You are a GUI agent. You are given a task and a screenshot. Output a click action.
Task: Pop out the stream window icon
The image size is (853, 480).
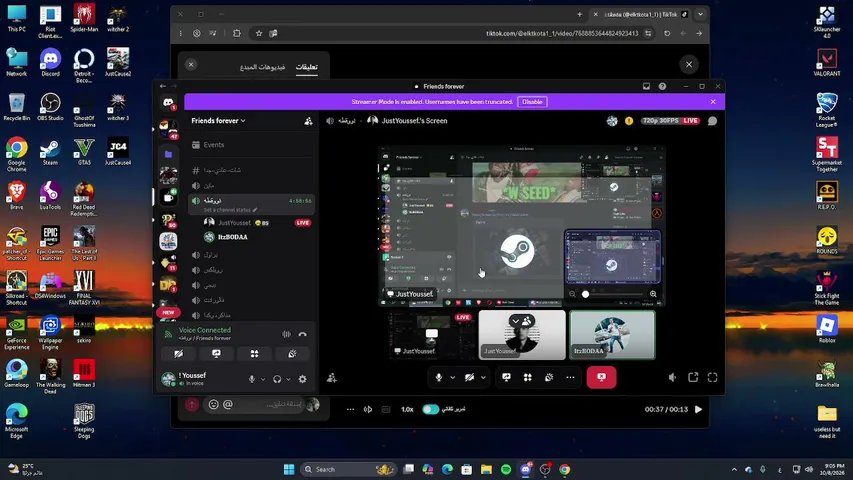point(693,377)
